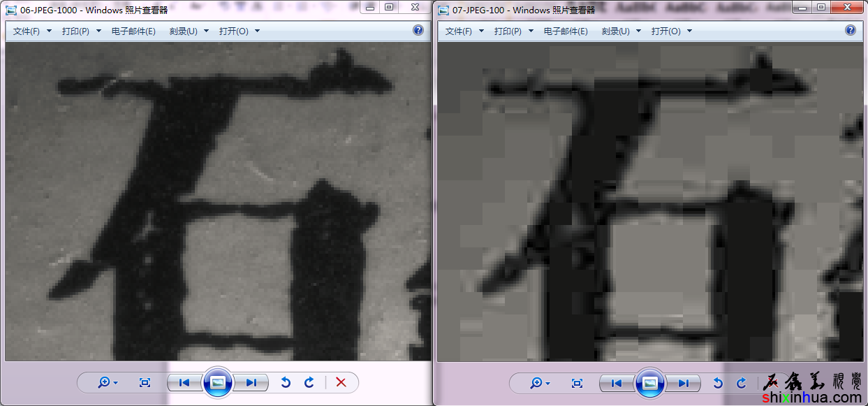This screenshot has width=868, height=406.
Task: Go to the next image in the 06-JPEG-1000 window
Action: [x=251, y=382]
